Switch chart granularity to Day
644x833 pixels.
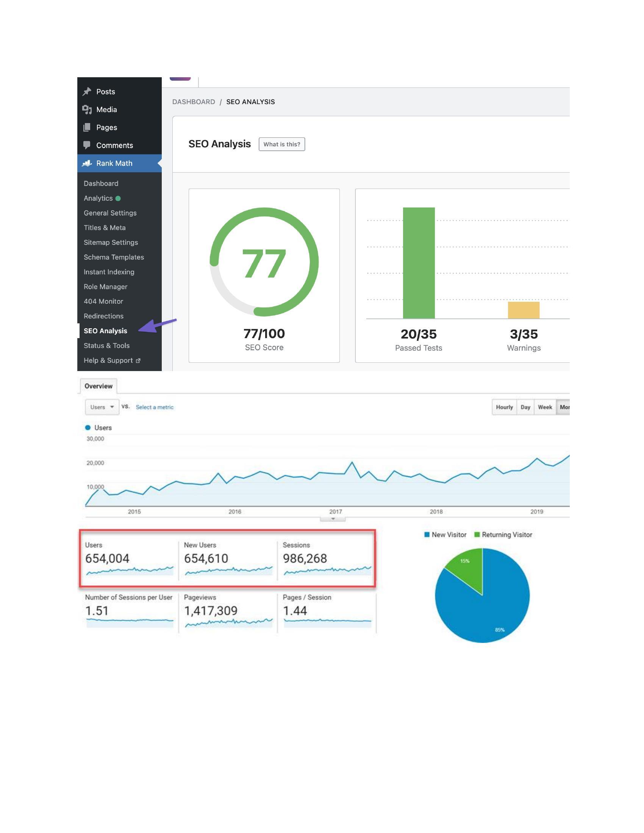pos(525,407)
